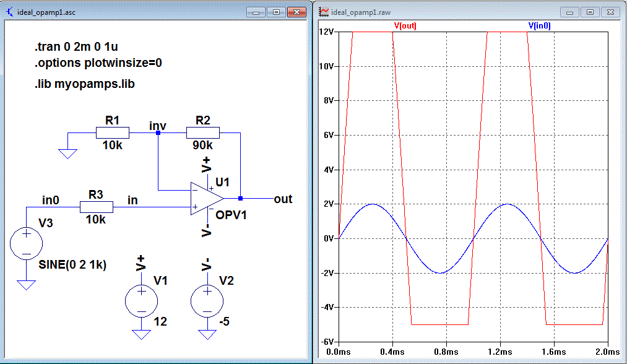Click the OPV1 model name label
627x364 pixels.
coord(231,215)
